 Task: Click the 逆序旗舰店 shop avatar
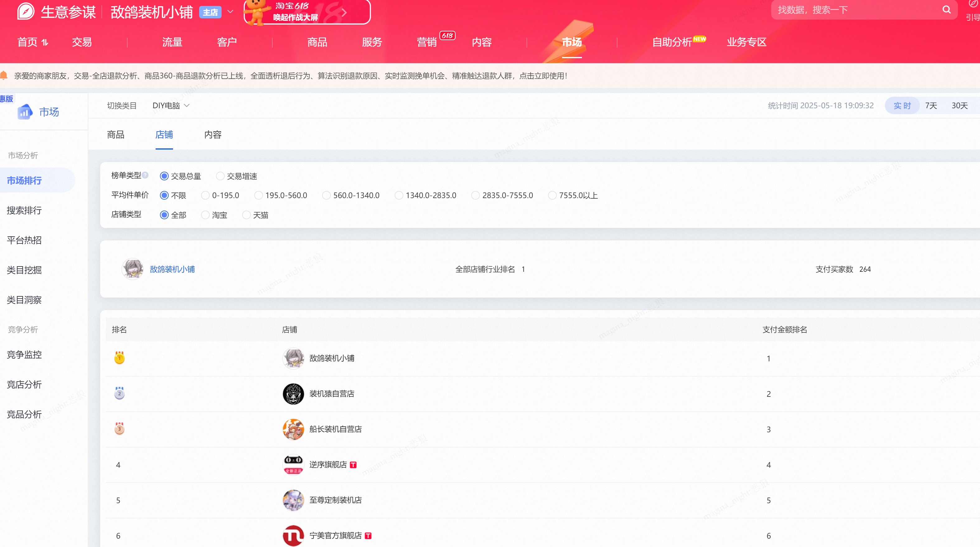pyautogui.click(x=293, y=465)
